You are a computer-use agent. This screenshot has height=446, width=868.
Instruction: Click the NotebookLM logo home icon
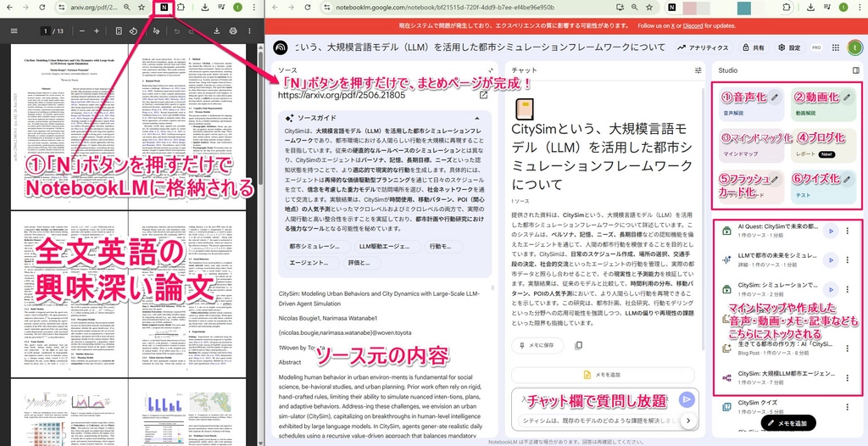click(281, 47)
